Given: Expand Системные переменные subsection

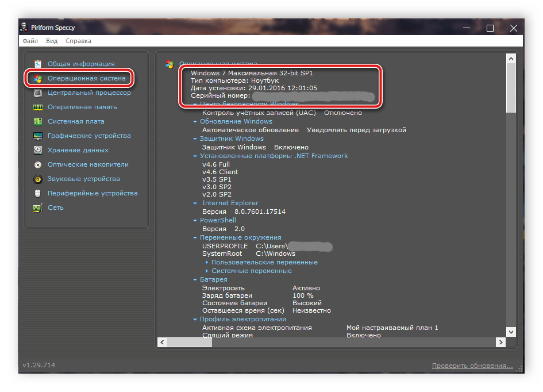Looking at the screenshot, I should pyautogui.click(x=207, y=271).
